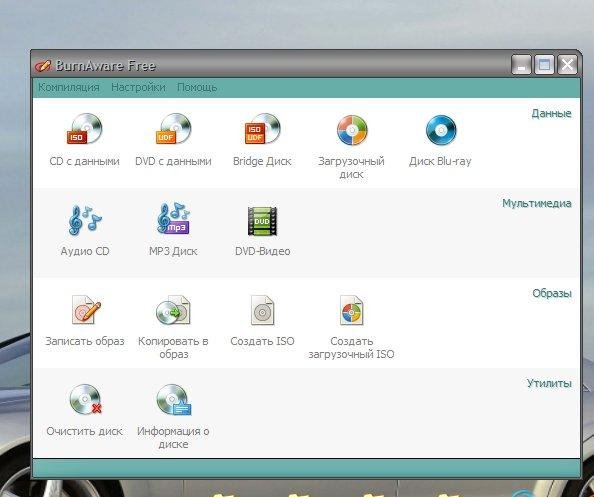Viewport: 594px width, 497px height.
Task: Click the Записать образ pencil icon
Action: [x=86, y=310]
